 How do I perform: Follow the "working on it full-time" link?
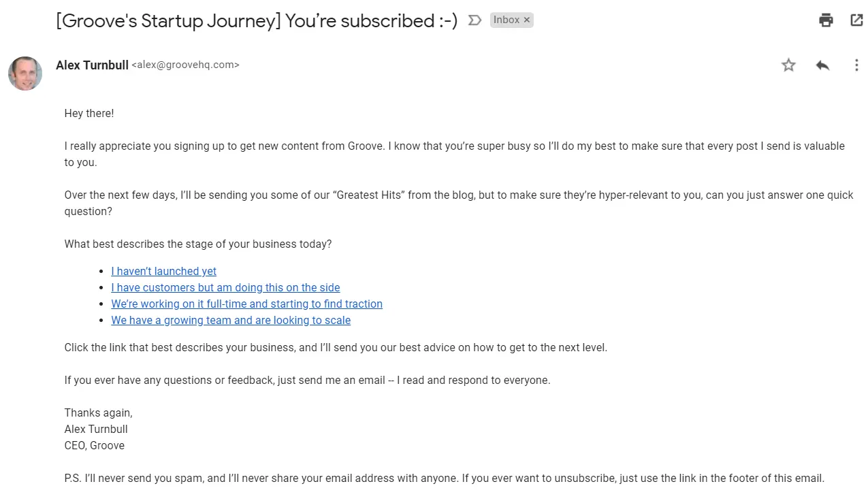(x=246, y=304)
